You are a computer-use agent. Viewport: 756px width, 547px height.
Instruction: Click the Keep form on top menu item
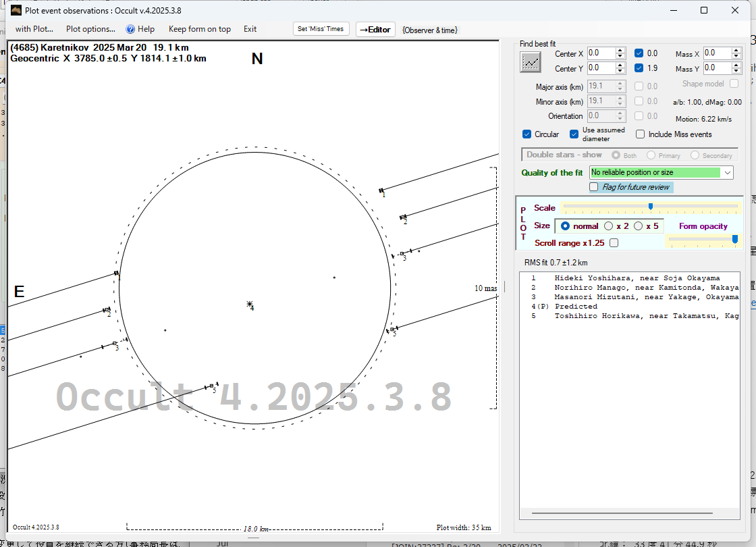[x=199, y=29]
